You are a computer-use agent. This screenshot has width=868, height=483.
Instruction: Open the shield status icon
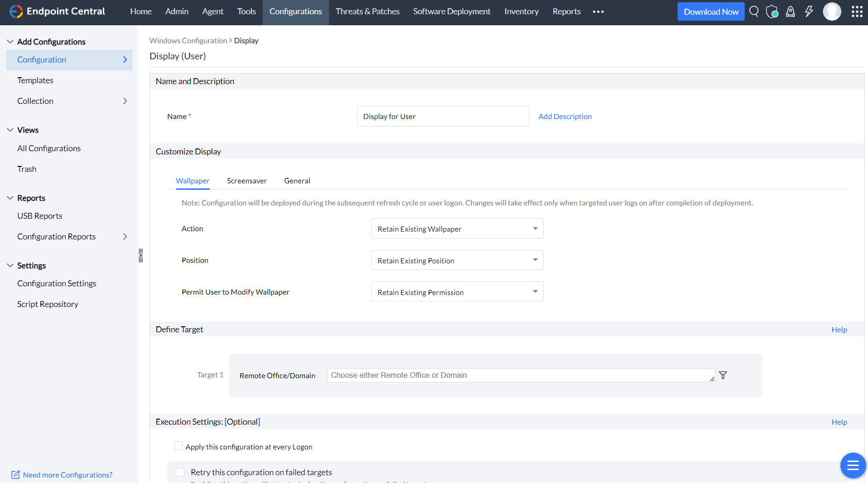(x=772, y=11)
